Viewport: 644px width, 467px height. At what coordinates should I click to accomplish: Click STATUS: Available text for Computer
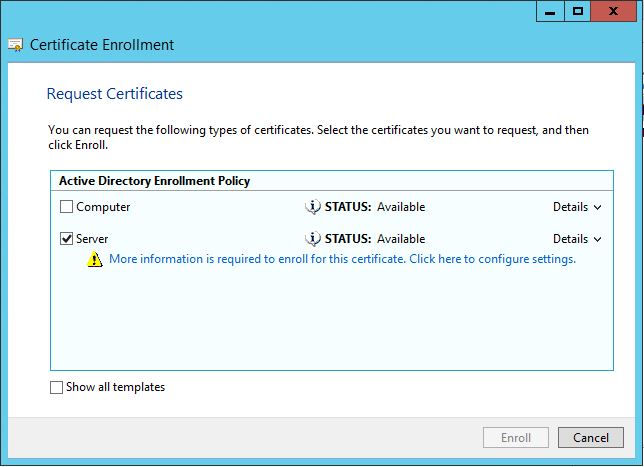(375, 207)
